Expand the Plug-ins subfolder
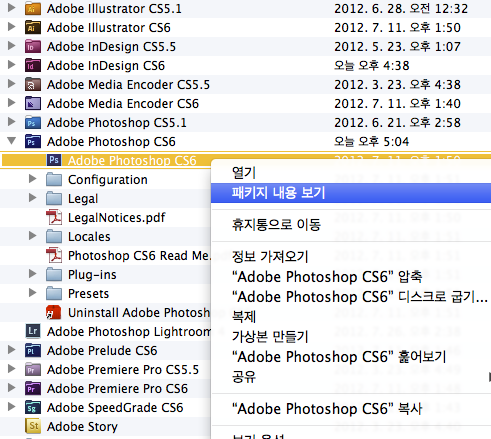 pyautogui.click(x=32, y=273)
